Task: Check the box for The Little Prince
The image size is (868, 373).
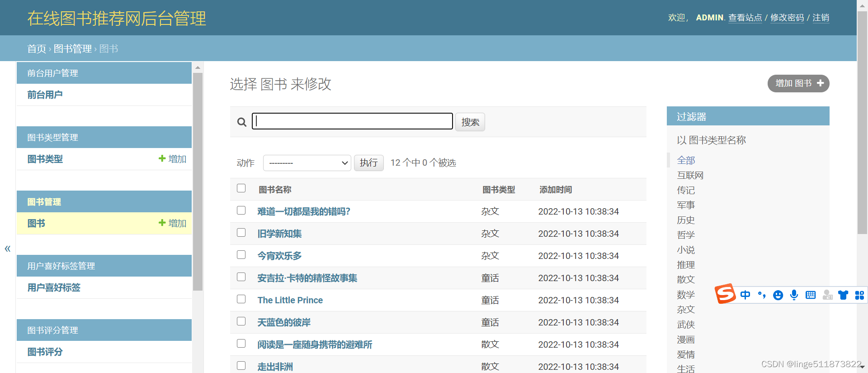Action: click(241, 299)
